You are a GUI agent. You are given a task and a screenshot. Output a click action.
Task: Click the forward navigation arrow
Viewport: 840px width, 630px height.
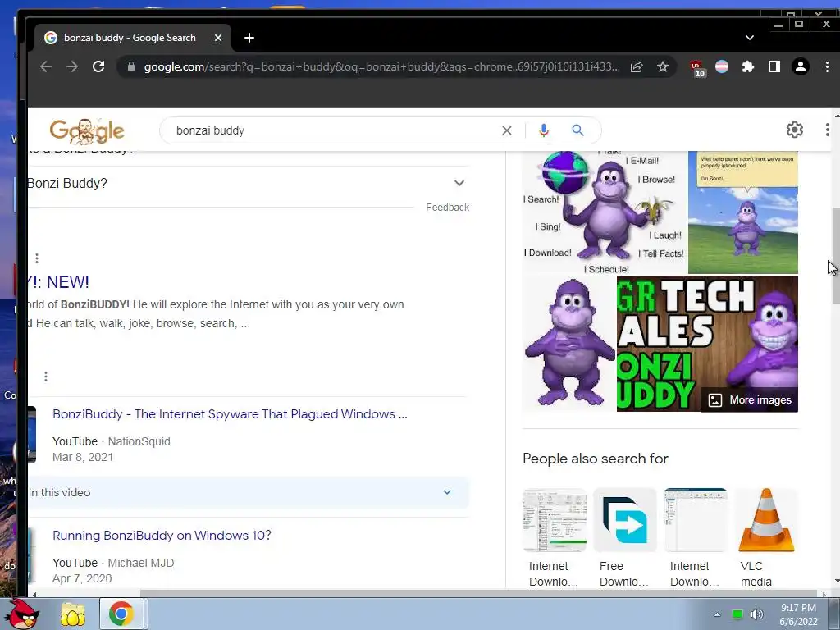[x=72, y=66]
